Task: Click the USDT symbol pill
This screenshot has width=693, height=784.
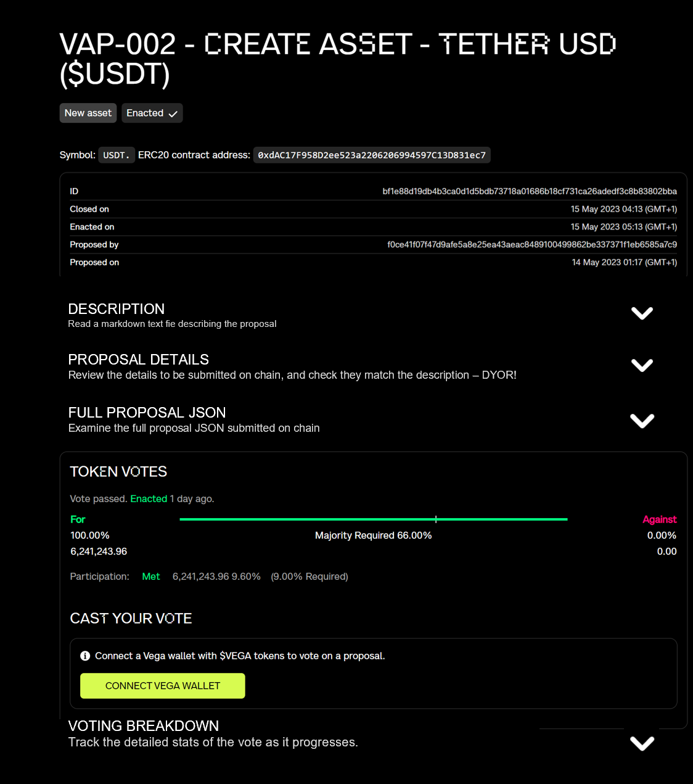Action: pyautogui.click(x=116, y=155)
